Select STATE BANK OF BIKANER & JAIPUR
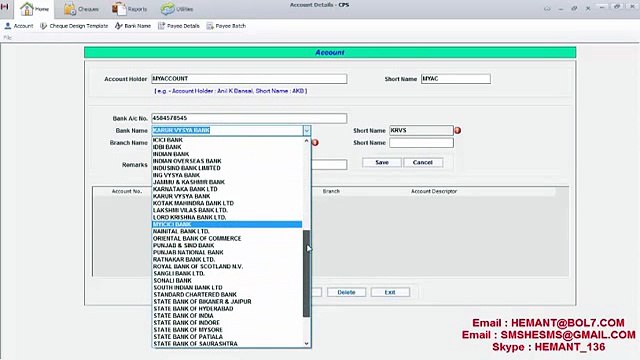The image size is (640, 360). pyautogui.click(x=227, y=302)
